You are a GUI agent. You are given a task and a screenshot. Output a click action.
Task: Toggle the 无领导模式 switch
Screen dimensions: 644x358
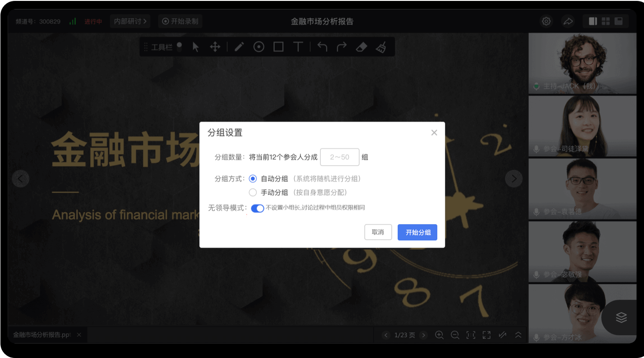pos(257,208)
